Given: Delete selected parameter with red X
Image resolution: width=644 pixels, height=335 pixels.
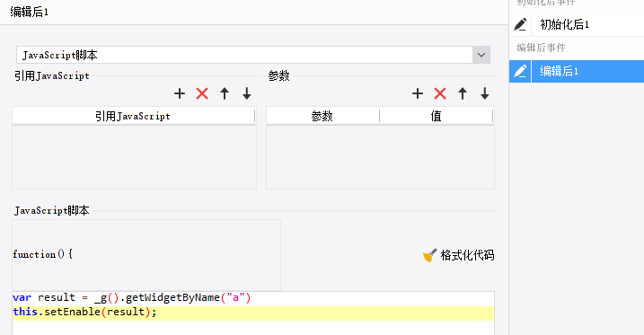Looking at the screenshot, I should pos(440,93).
